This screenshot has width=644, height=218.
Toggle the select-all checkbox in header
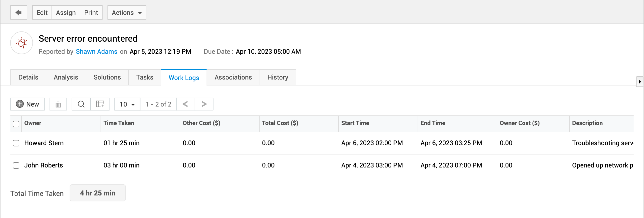(x=16, y=124)
